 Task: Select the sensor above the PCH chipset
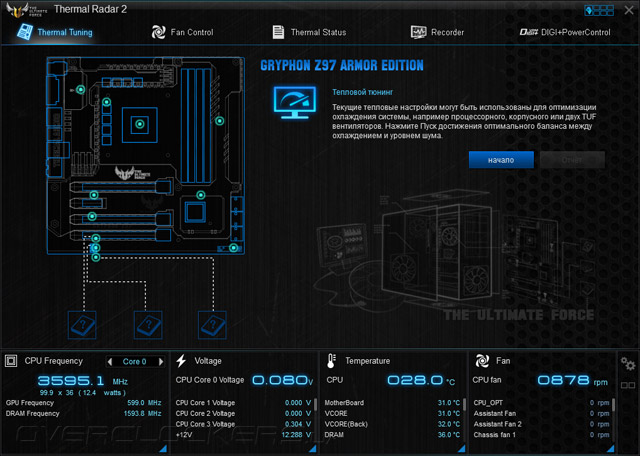200,195
